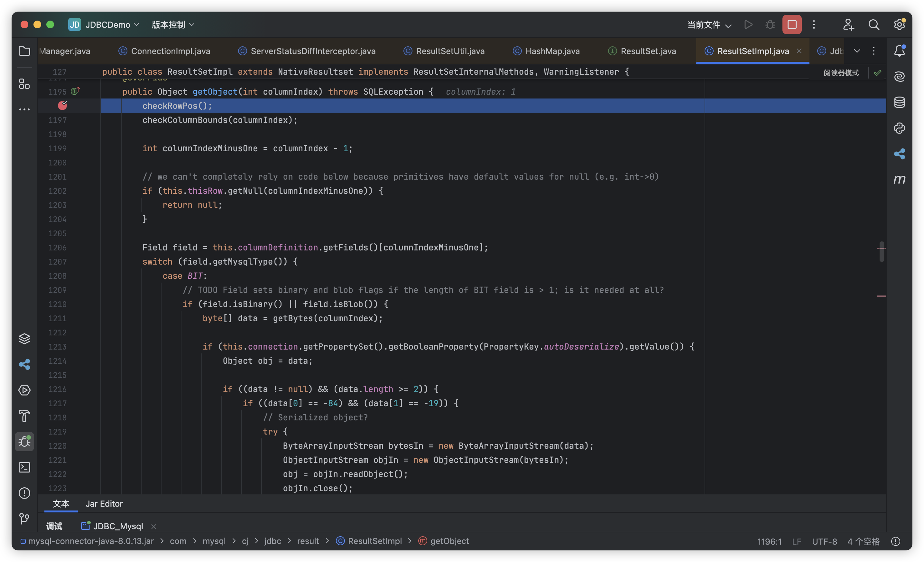The height and width of the screenshot is (562, 924).
Task: Stop the running debug session
Action: tap(792, 25)
